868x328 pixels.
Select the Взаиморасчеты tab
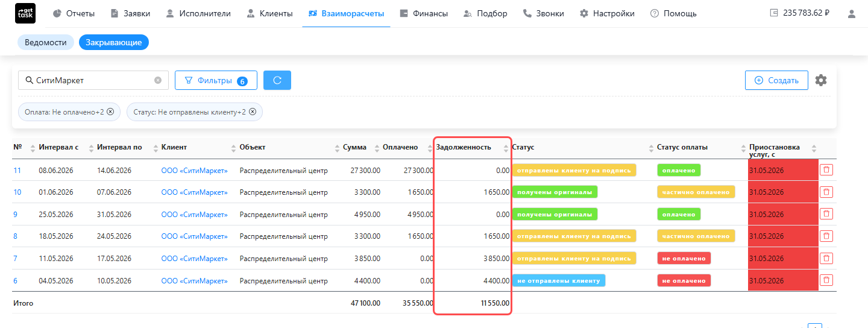[x=346, y=13]
